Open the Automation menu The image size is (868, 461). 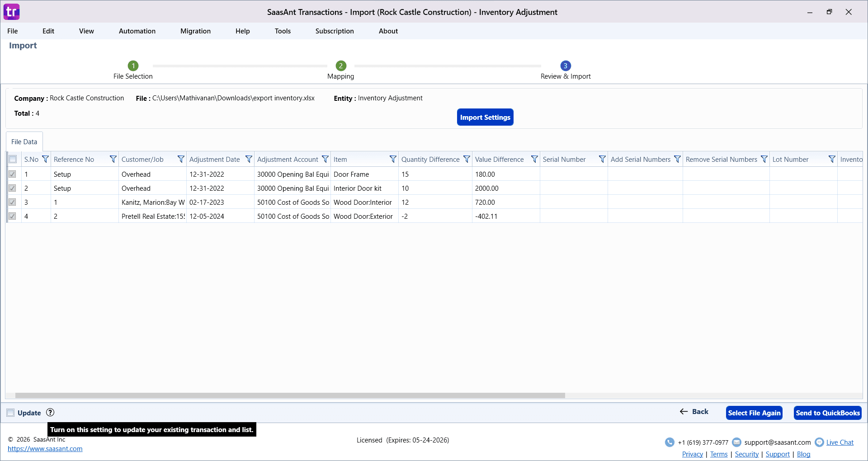(137, 31)
